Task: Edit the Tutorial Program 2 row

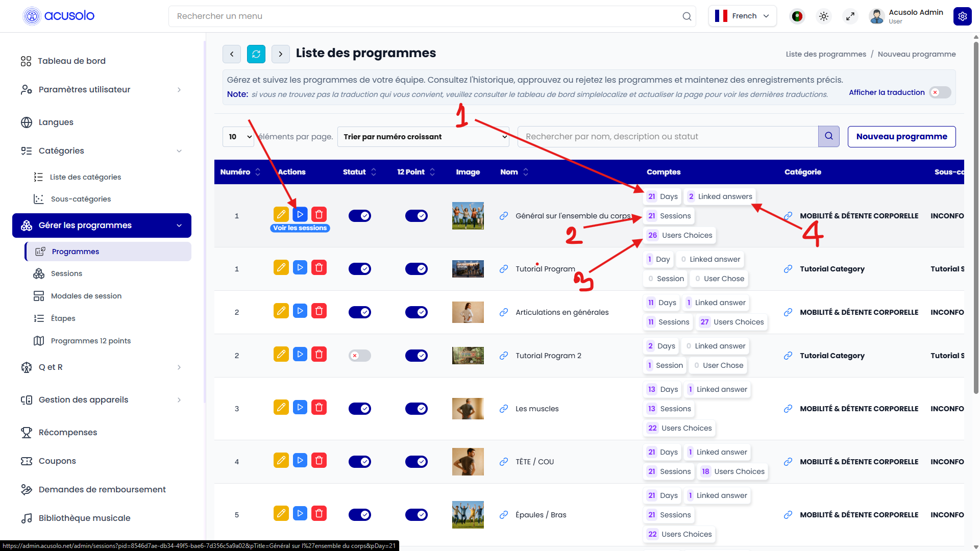Action: tap(281, 354)
